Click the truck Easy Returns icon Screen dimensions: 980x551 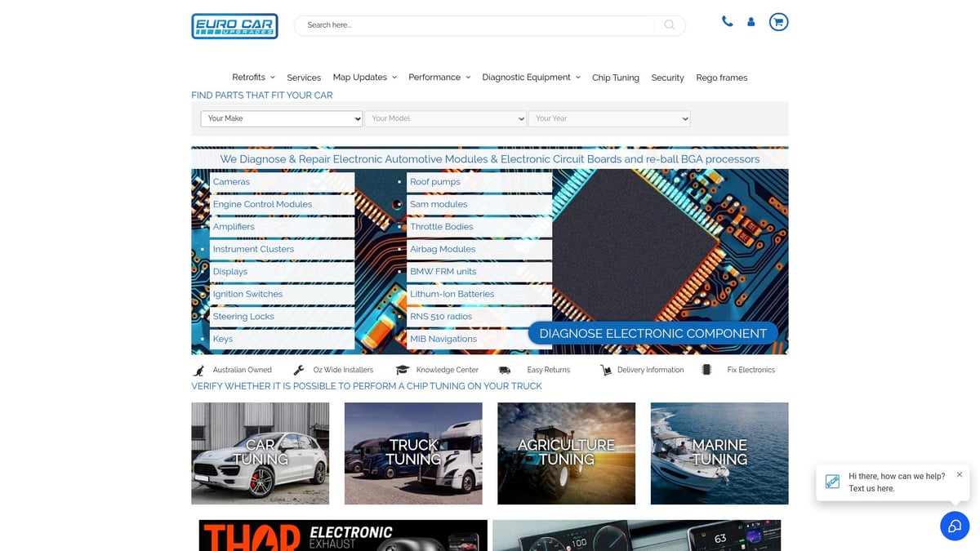point(505,370)
